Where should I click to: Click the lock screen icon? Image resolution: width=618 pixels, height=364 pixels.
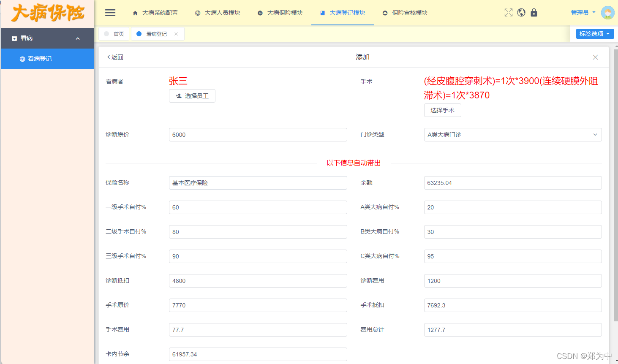coord(534,13)
